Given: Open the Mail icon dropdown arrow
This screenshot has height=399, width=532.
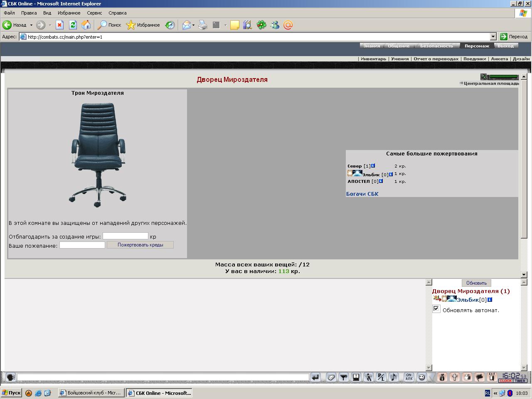Looking at the screenshot, I should (x=193, y=25).
